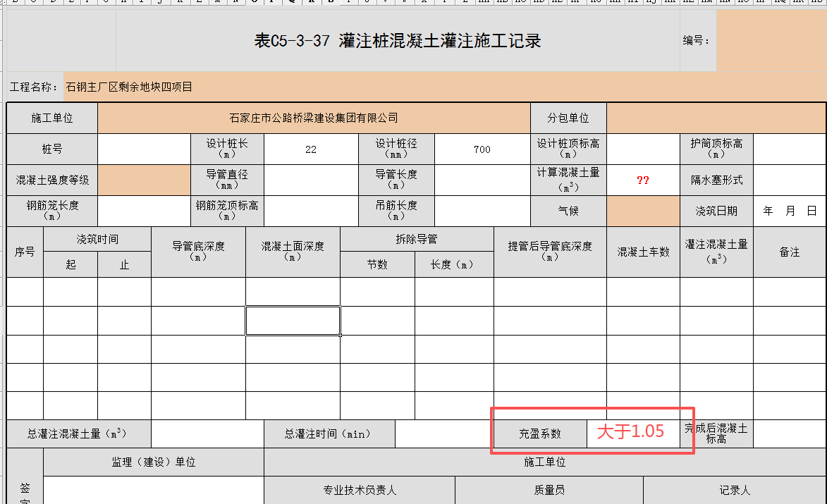
Task: Select the form title 表C5-3-37 cell
Action: pos(398,41)
